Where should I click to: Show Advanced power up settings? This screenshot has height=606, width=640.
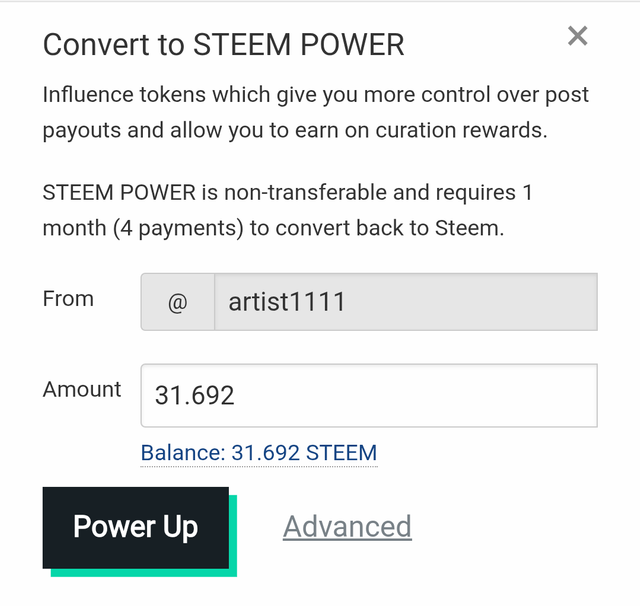pyautogui.click(x=347, y=526)
